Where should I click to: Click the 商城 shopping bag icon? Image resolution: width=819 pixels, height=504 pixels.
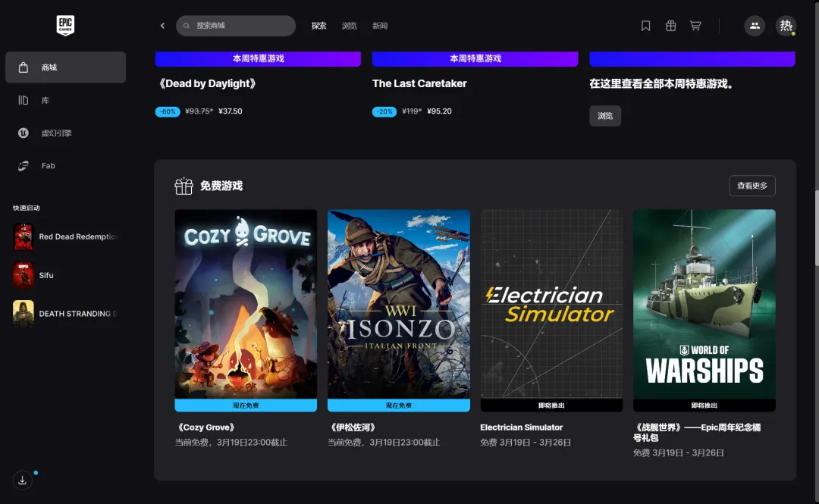(24, 67)
